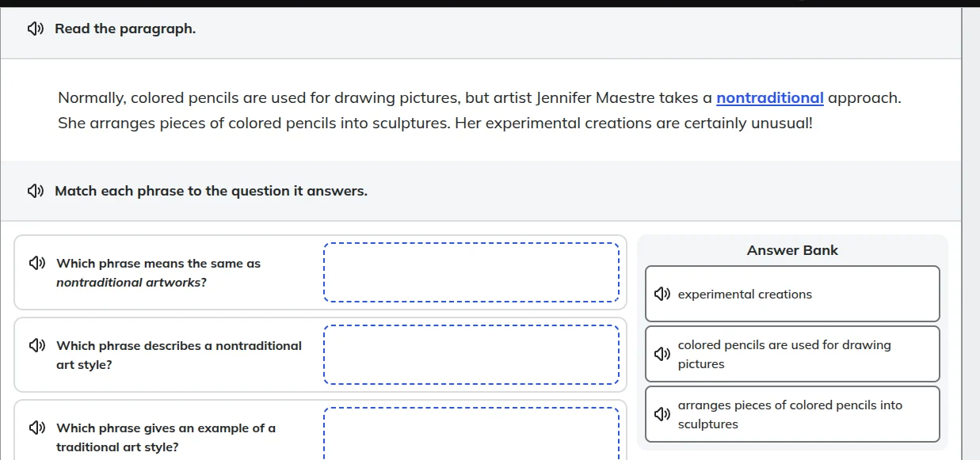Click the speaker icon next to 'Read the paragraph'
The image size is (980, 460).
(x=34, y=28)
